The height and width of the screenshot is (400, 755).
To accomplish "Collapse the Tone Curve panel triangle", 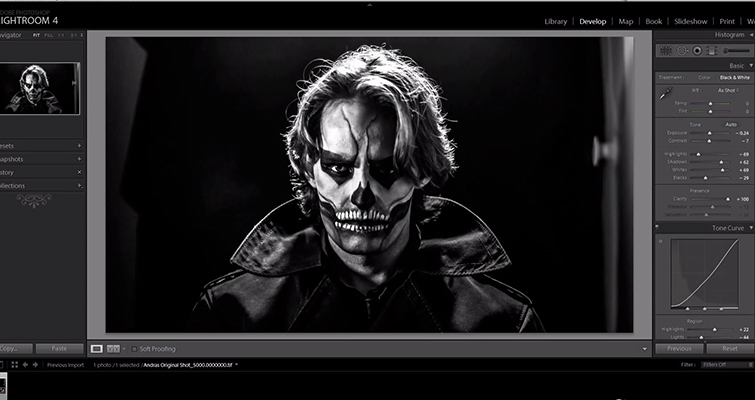I will click(x=751, y=228).
